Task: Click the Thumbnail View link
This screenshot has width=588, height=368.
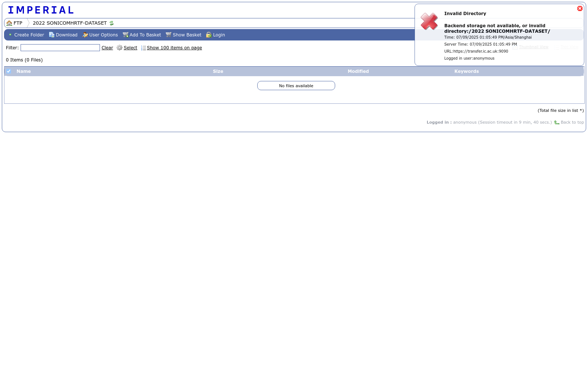Action: click(534, 47)
